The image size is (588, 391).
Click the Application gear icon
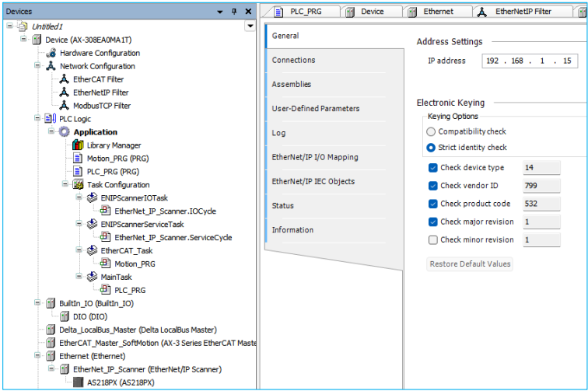65,132
